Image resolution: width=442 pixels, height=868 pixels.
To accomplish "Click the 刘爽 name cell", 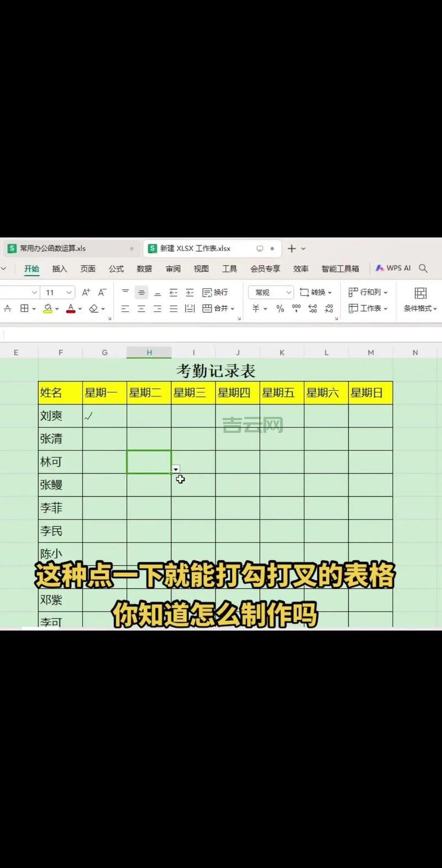I will (x=60, y=416).
